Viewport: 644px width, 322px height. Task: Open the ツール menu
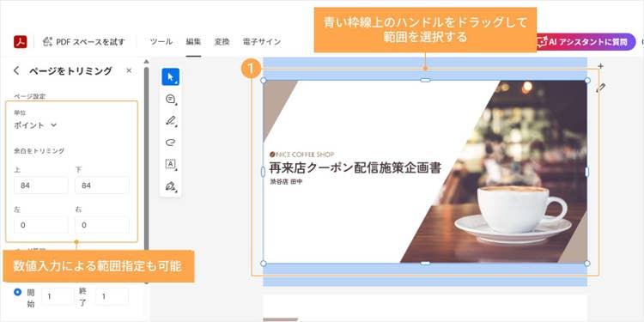pos(161,42)
